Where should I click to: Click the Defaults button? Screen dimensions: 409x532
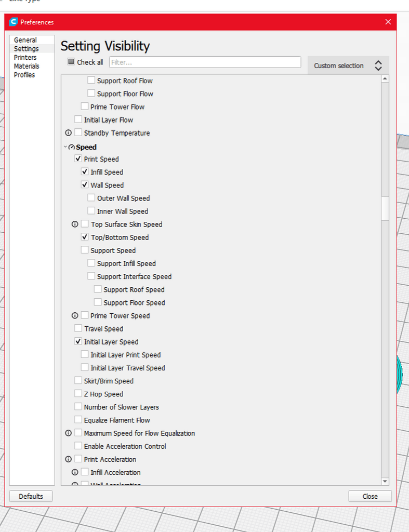point(31,496)
